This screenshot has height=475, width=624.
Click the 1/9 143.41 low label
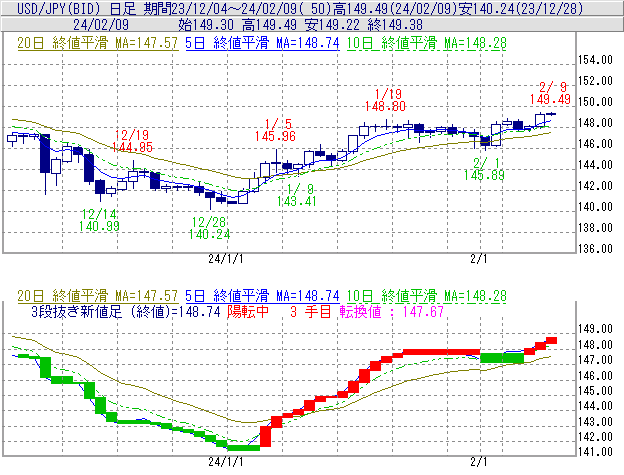297,195
